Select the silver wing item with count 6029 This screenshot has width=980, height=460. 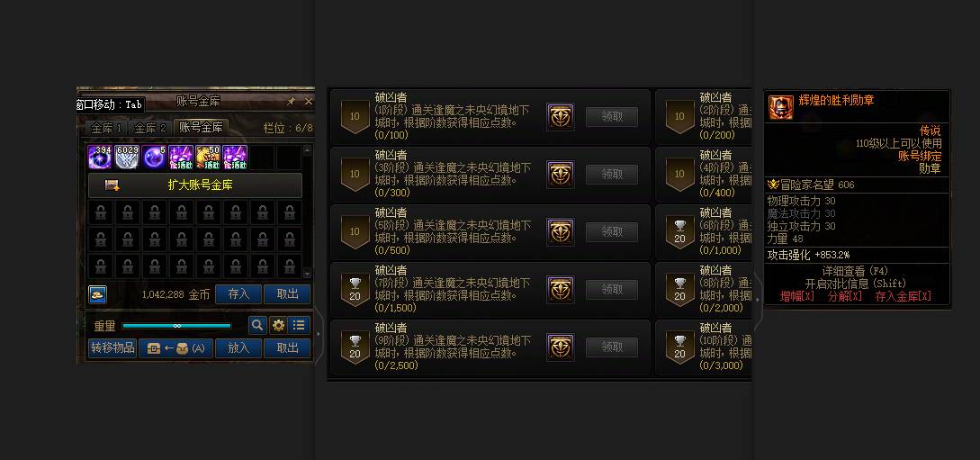127,158
